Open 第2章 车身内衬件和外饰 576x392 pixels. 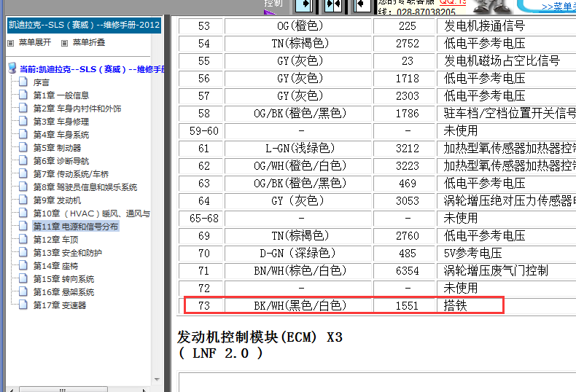tap(77, 109)
